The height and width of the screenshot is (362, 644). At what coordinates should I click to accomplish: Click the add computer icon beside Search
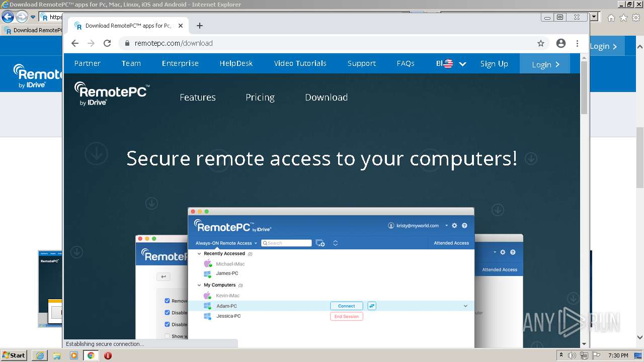point(320,243)
